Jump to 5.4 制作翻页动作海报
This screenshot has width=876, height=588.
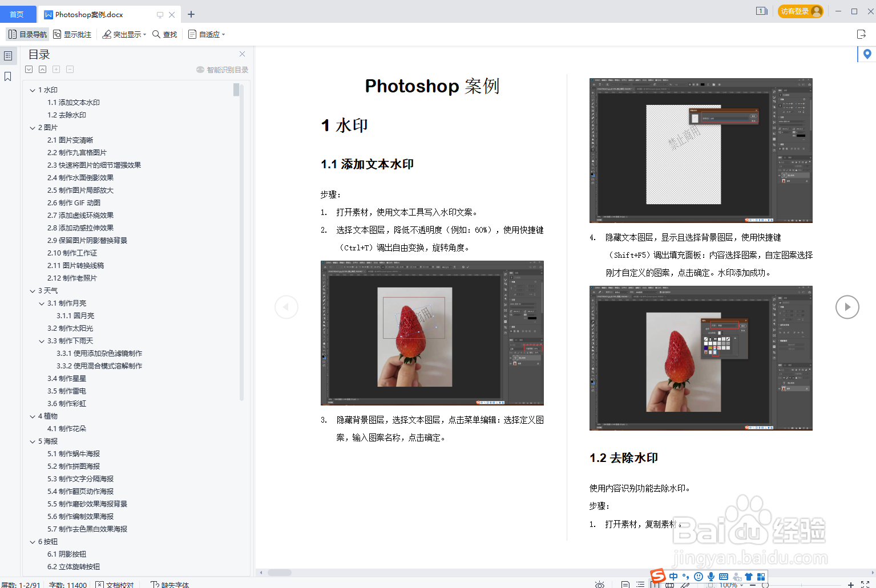click(80, 492)
